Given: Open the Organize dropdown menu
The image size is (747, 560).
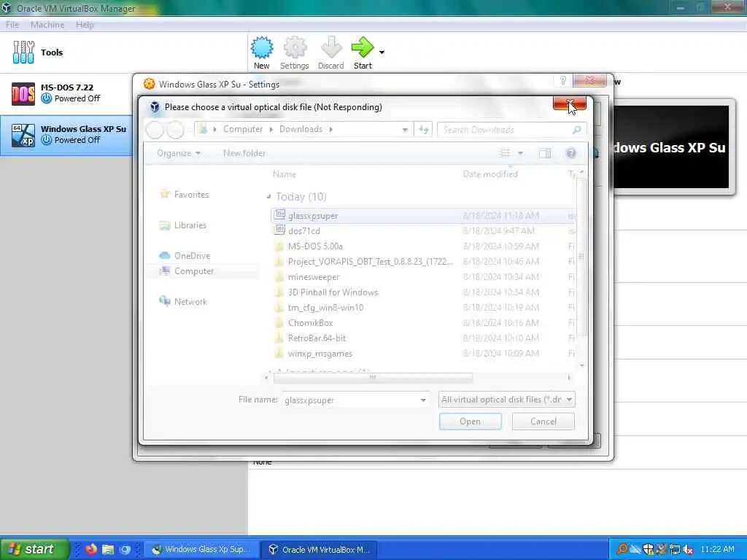Looking at the screenshot, I should pyautogui.click(x=179, y=153).
